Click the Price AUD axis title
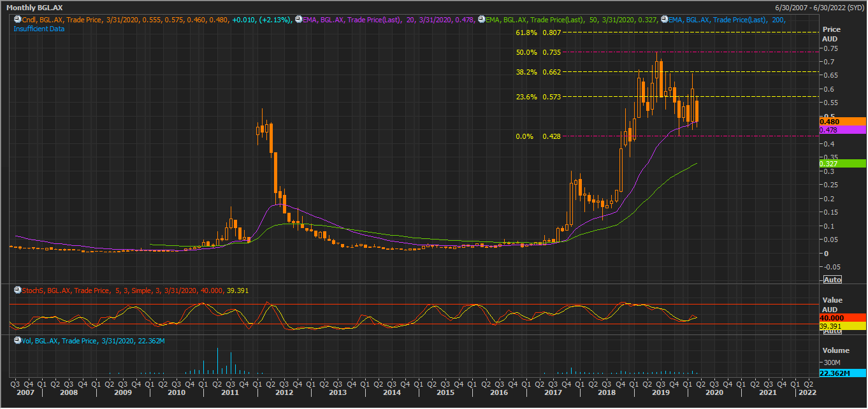The image size is (868, 409). [832, 34]
